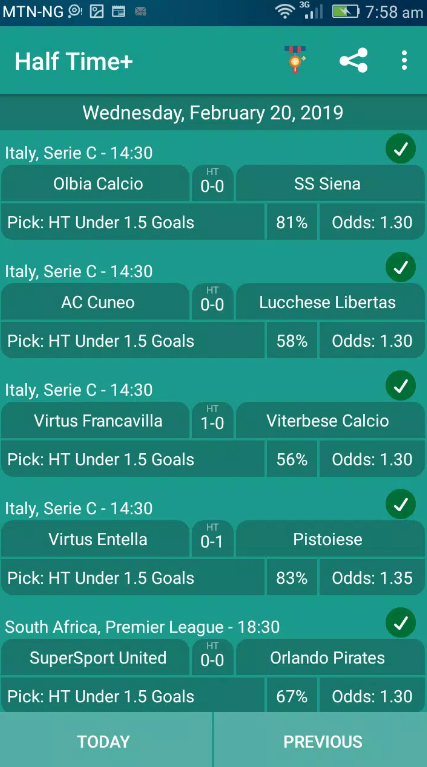The height and width of the screenshot is (767, 427).
Task: Open the three-dot overflow menu
Action: pos(404,60)
